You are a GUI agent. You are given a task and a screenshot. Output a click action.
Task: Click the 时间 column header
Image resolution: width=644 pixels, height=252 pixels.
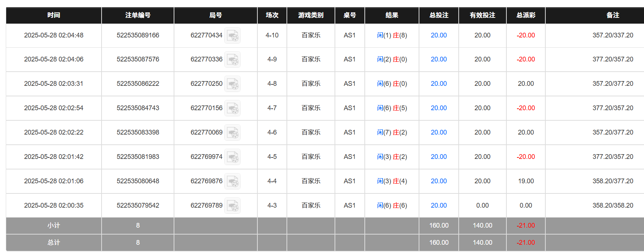54,15
